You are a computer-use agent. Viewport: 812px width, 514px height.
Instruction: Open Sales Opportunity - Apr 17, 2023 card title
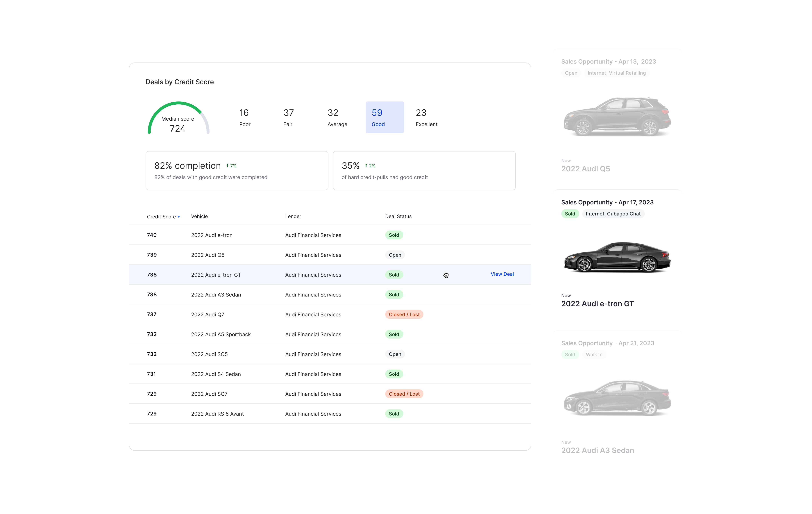(x=607, y=203)
